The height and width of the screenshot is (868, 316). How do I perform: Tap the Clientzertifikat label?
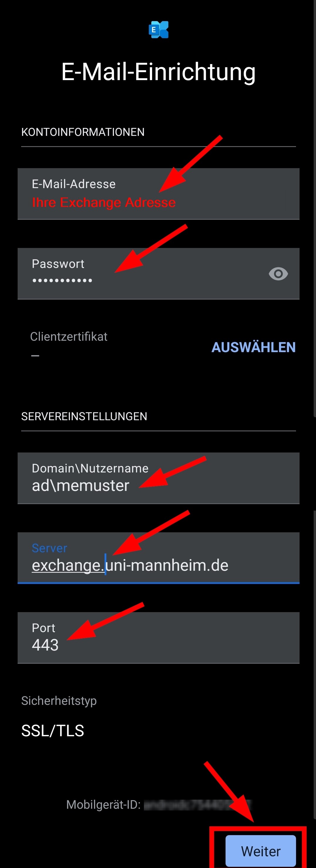[68, 336]
